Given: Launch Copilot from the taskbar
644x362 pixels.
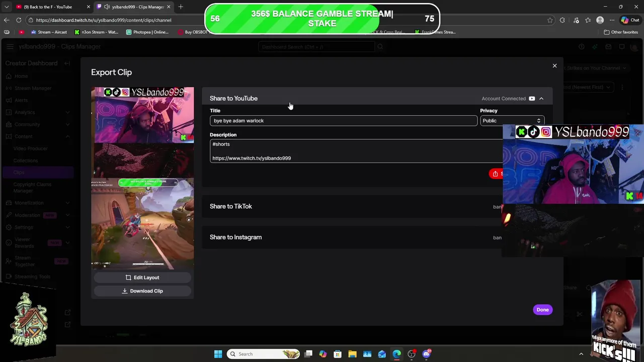Looking at the screenshot, I should 323,354.
